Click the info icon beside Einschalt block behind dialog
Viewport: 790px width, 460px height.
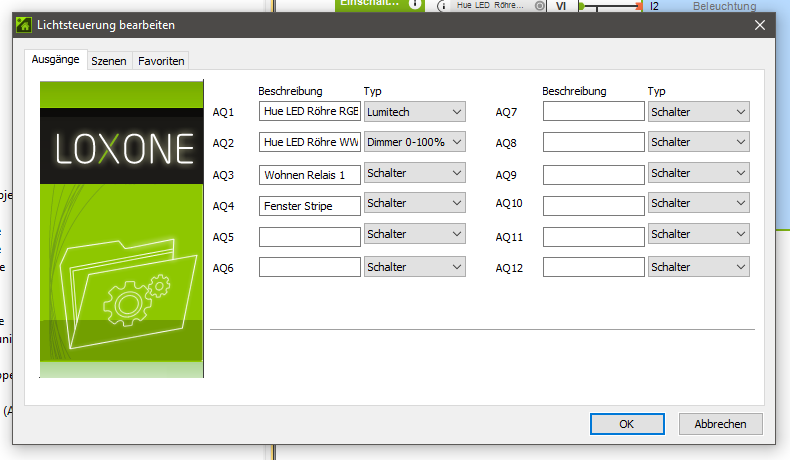click(415, 5)
